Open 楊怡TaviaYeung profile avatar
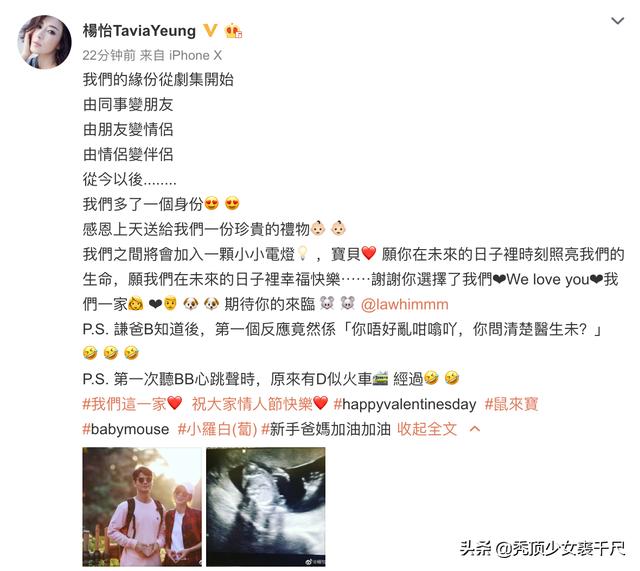This screenshot has width=640, height=571. tap(44, 42)
